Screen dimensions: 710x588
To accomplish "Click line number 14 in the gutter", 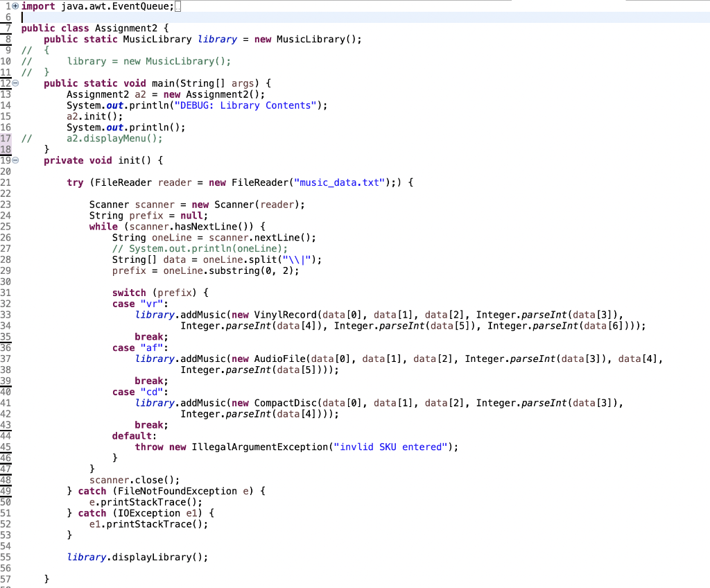I will coord(6,105).
